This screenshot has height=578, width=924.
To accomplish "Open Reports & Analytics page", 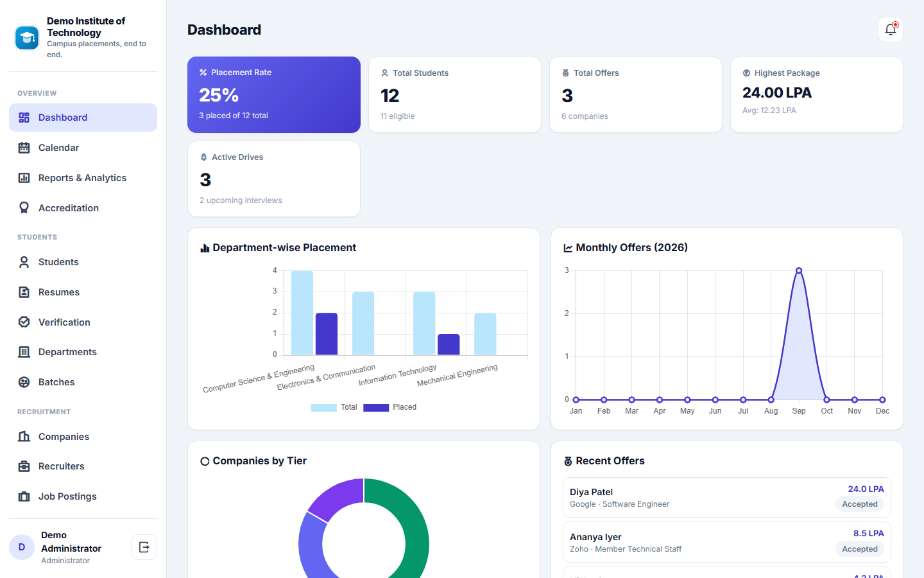I will coord(83,178).
